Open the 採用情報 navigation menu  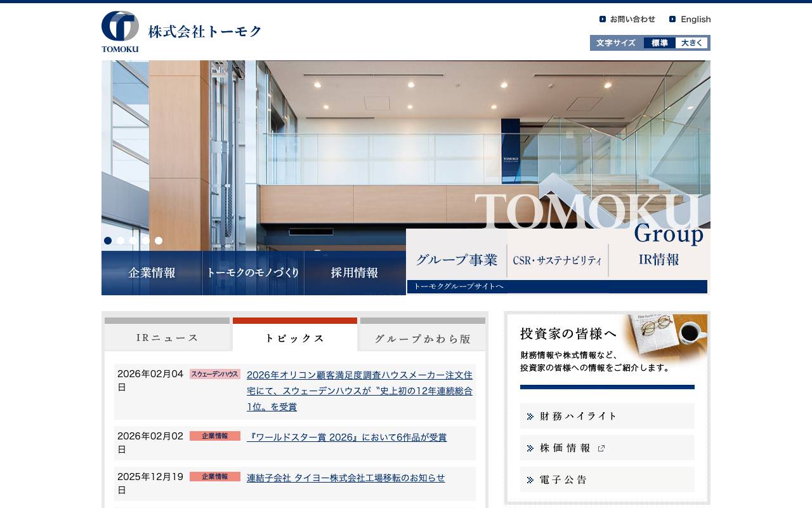(x=355, y=273)
